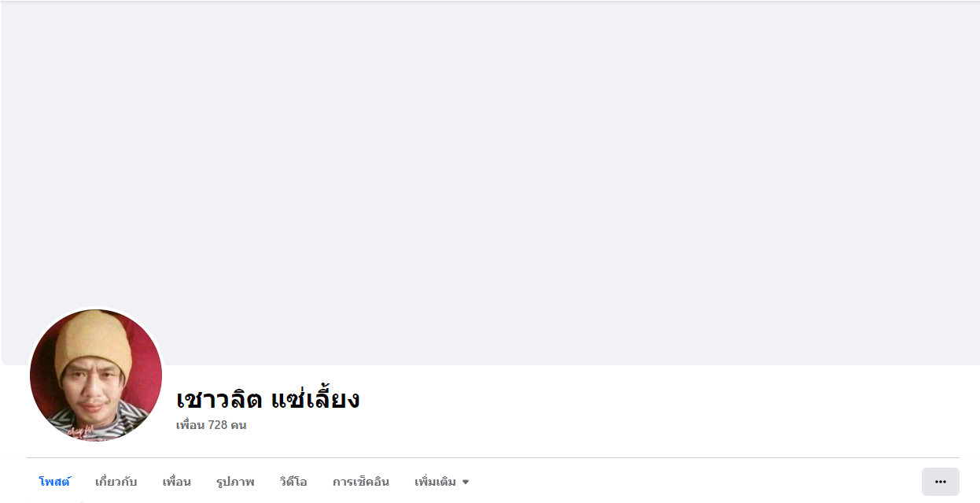Browse the profile's videos section

pos(293,482)
